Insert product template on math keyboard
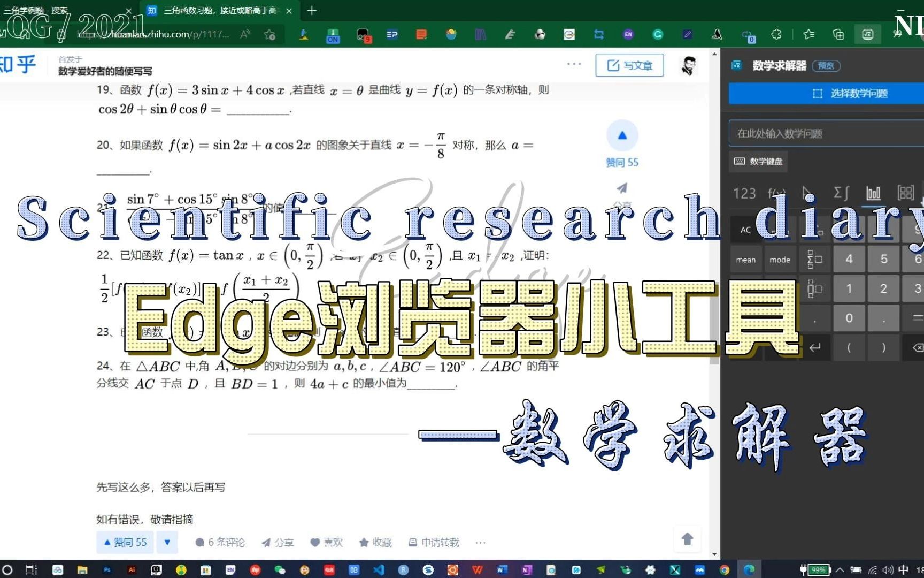Image resolution: width=924 pixels, height=578 pixels. coord(815,289)
